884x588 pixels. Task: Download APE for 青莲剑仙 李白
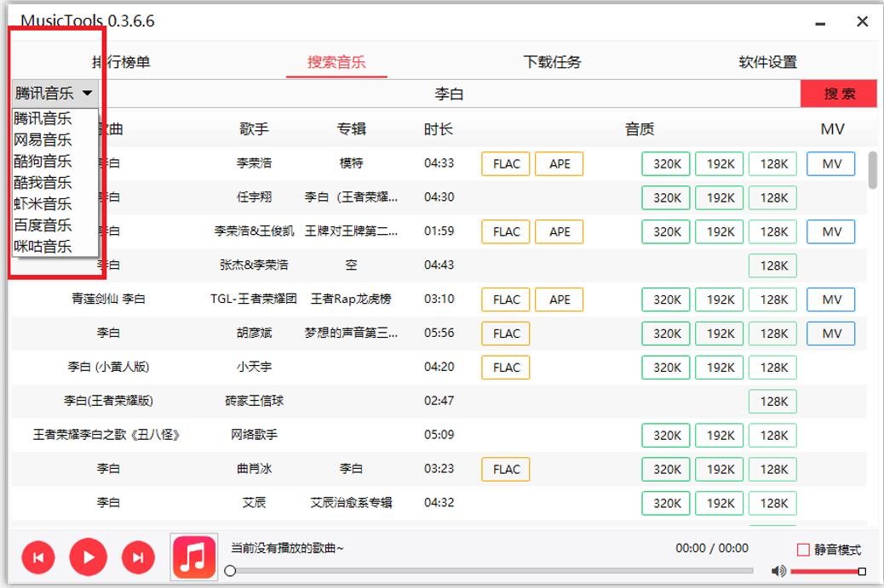point(560,300)
